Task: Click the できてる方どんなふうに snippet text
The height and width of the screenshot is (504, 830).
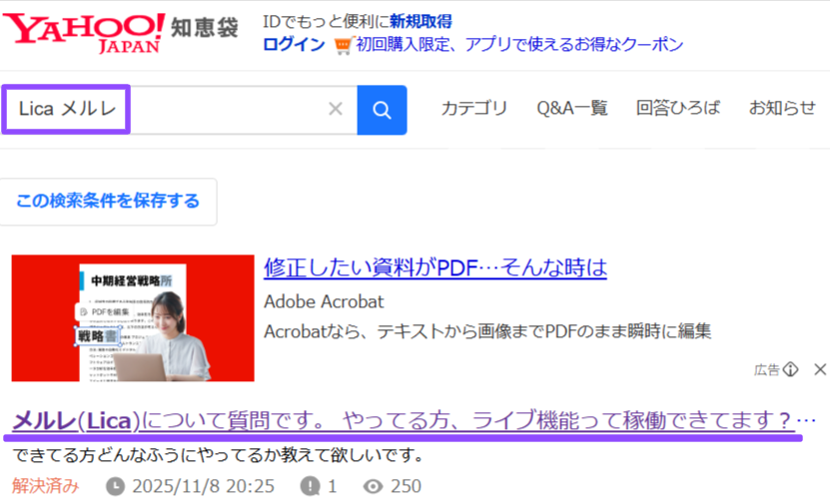Action: tap(217, 455)
